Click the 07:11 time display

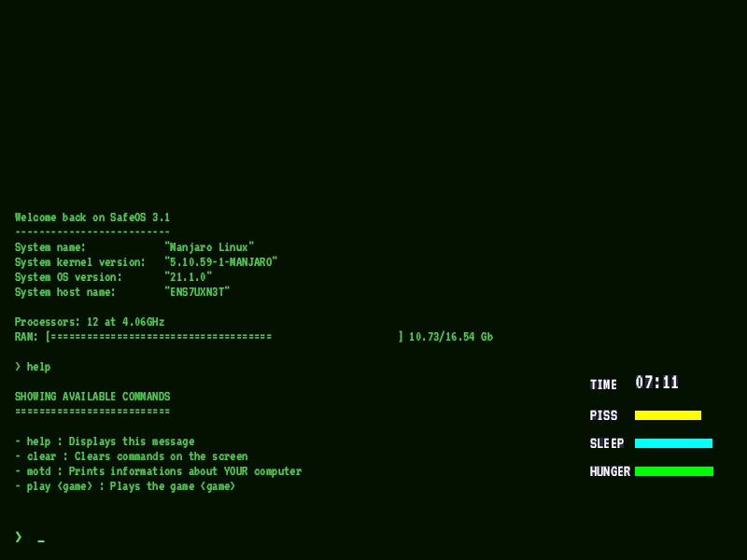point(657,383)
